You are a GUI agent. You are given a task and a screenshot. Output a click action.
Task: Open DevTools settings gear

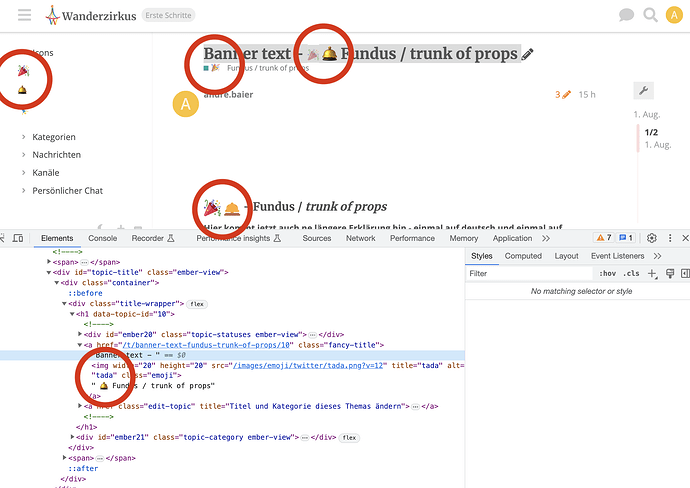(x=652, y=238)
